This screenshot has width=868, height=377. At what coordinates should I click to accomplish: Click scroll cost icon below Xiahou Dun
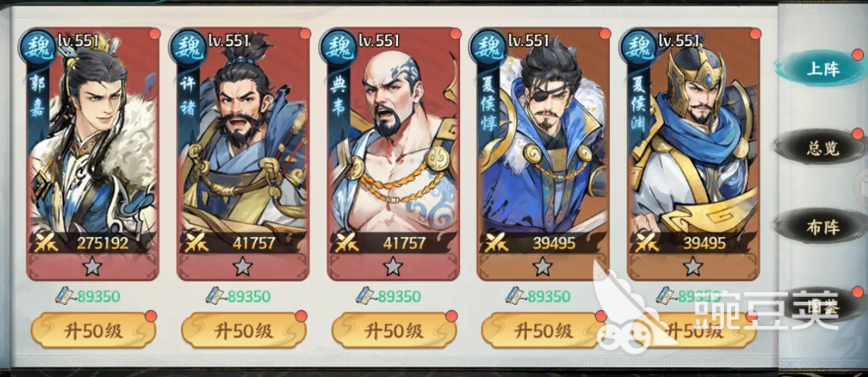pos(516,296)
